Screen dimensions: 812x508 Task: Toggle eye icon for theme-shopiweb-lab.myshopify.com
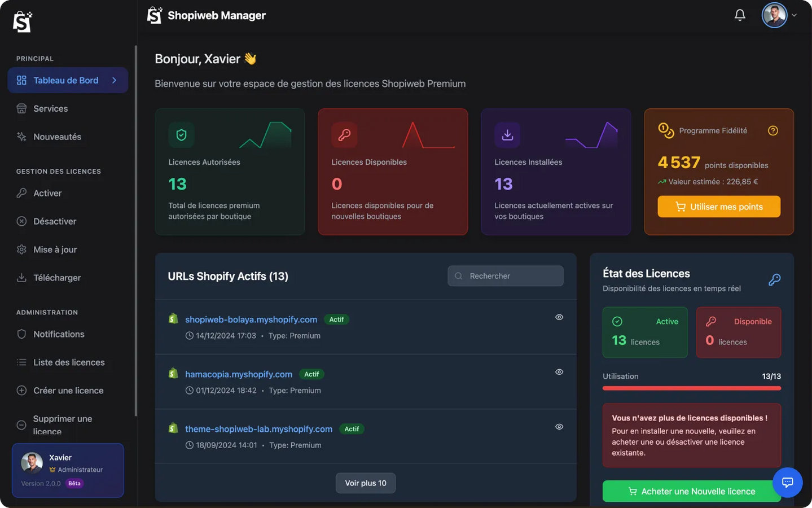click(559, 427)
